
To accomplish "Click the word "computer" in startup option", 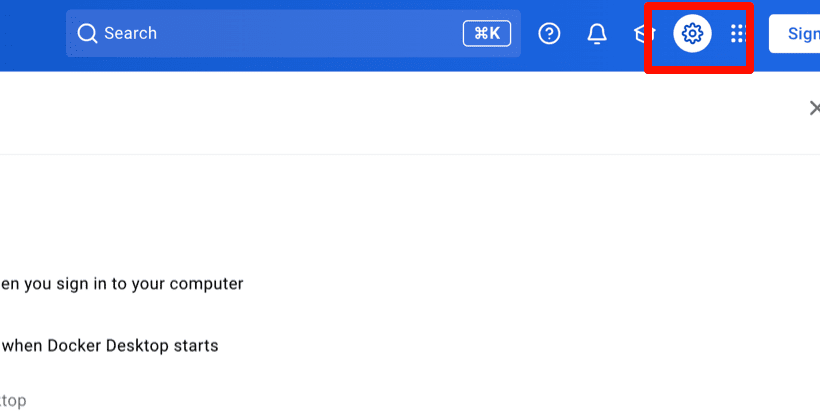I will pyautogui.click(x=209, y=284).
